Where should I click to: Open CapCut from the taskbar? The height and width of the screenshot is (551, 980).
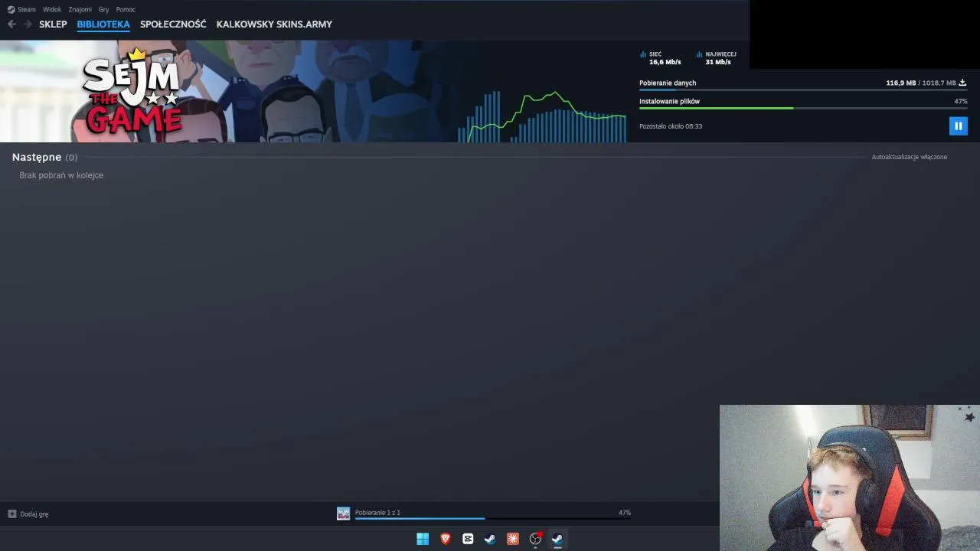pyautogui.click(x=468, y=539)
